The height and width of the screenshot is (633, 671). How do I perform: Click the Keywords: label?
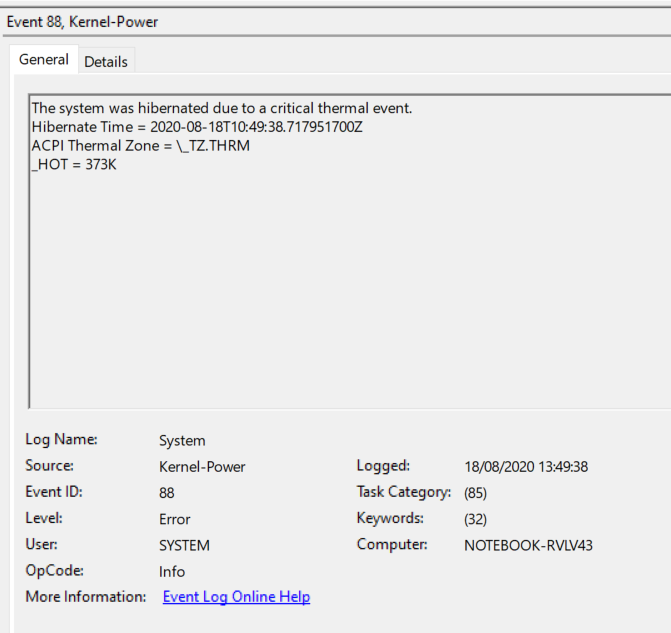[x=390, y=518]
